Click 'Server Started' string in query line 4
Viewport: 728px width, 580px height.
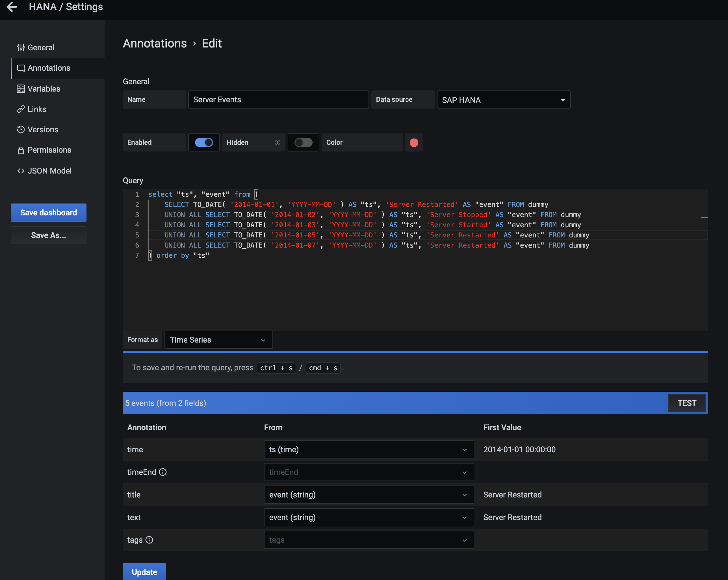coord(459,225)
